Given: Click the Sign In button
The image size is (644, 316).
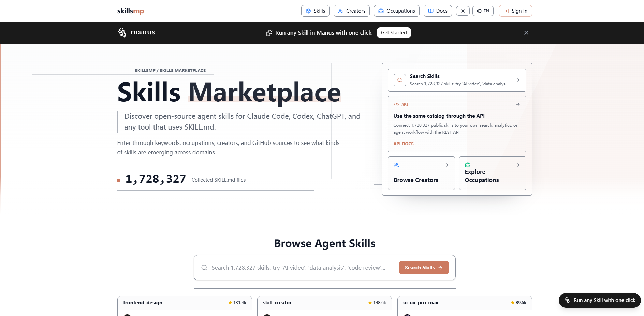Looking at the screenshot, I should 515,11.
